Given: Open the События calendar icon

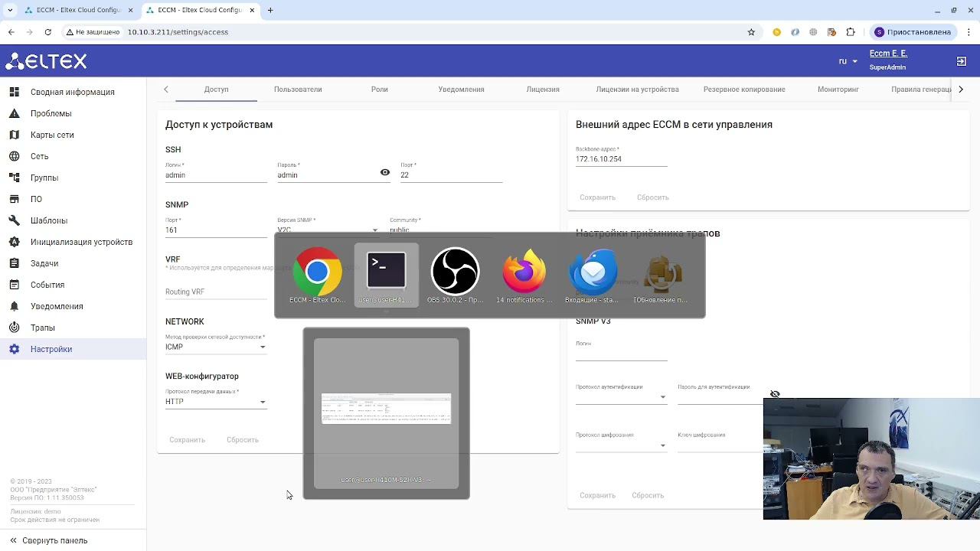Looking at the screenshot, I should coord(14,285).
